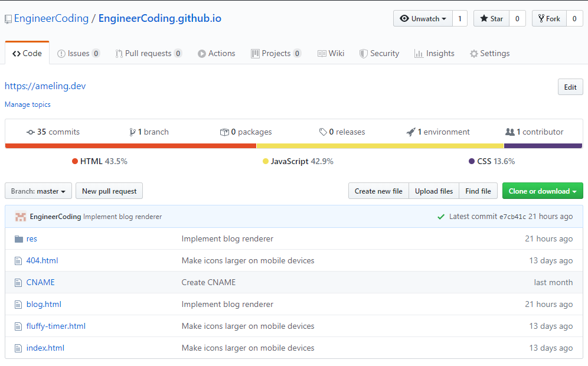The width and height of the screenshot is (588, 366).
Task: Open the Branch: master dropdown
Action: [38, 191]
